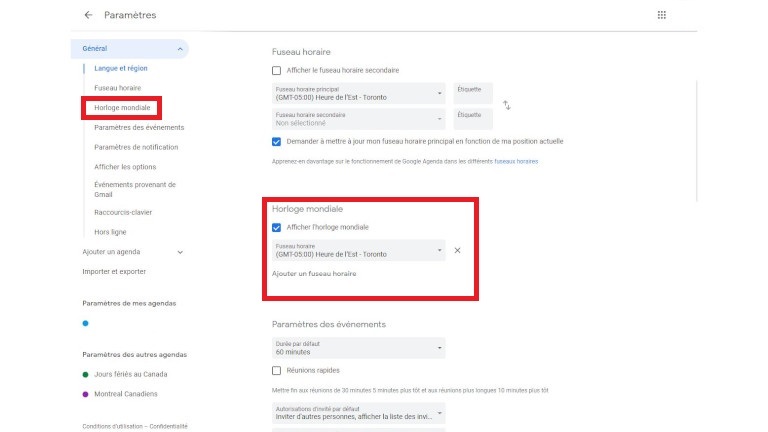768x432 pixels.
Task: Open Durée par défaut dropdown
Action: [359, 348]
